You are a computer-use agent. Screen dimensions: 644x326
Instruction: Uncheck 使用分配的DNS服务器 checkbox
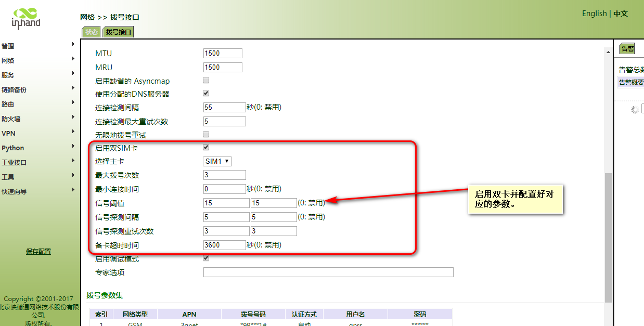pyautogui.click(x=206, y=94)
